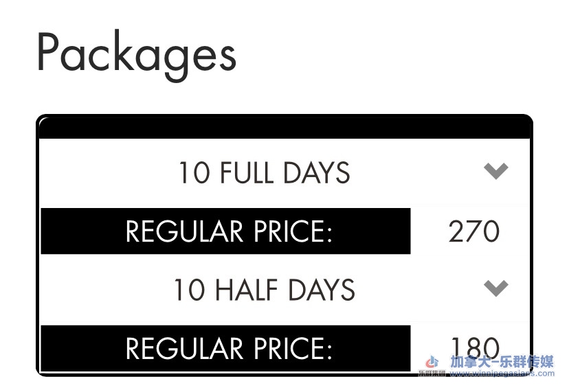
Task: Select the 10 FULL DAYS package title
Action: (264, 172)
